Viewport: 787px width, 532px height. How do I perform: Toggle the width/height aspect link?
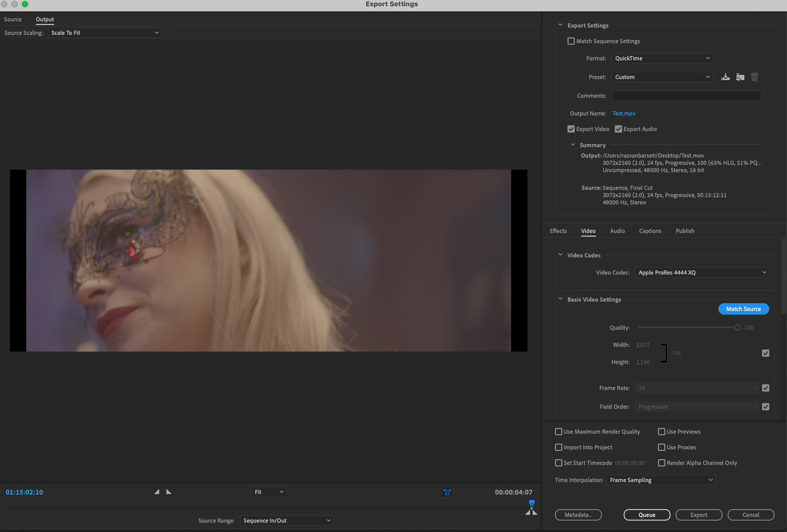[x=676, y=353]
